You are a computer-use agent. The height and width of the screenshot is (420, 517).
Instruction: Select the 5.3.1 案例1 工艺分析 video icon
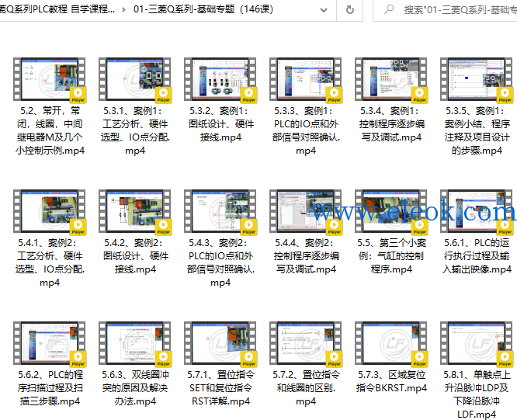pyautogui.click(x=135, y=79)
